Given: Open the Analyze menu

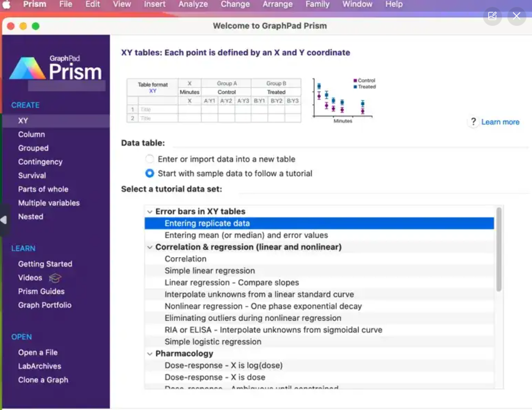Looking at the screenshot, I should pyautogui.click(x=193, y=4).
